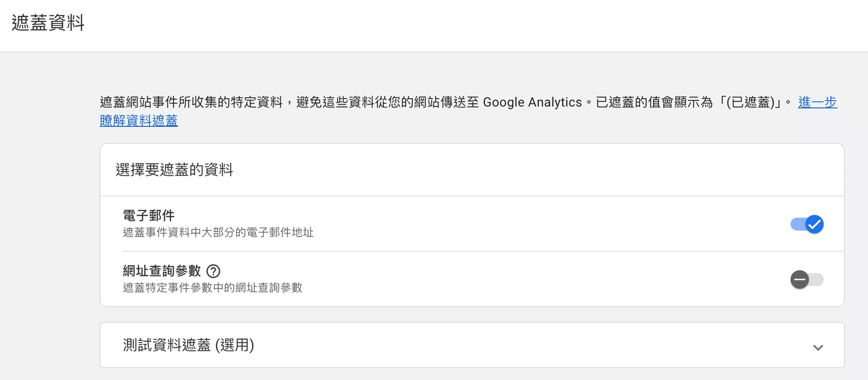Enable the 網址查詢參數 redaction toggle
The width and height of the screenshot is (868, 380).
click(807, 279)
